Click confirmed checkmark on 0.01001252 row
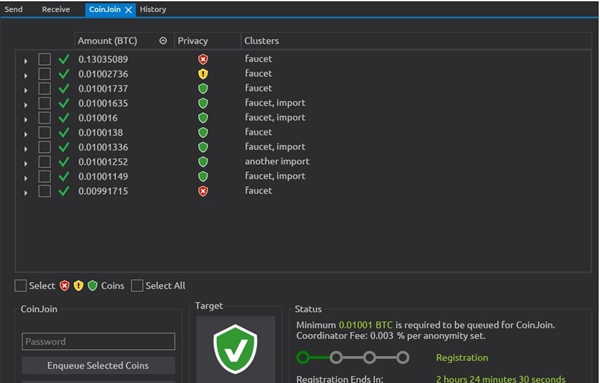 [64, 162]
